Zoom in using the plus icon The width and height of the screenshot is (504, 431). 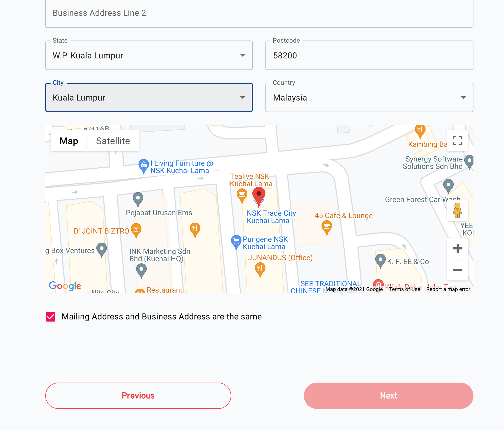click(458, 248)
